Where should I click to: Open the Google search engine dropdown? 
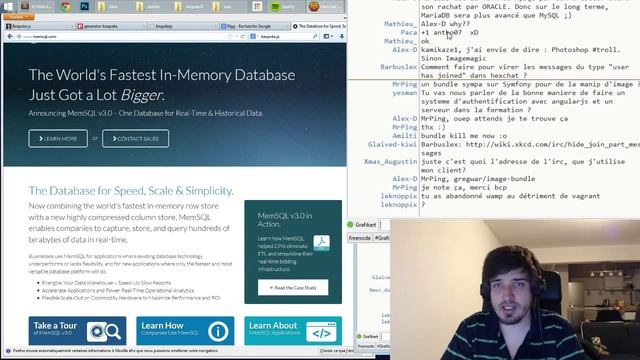(254, 36)
